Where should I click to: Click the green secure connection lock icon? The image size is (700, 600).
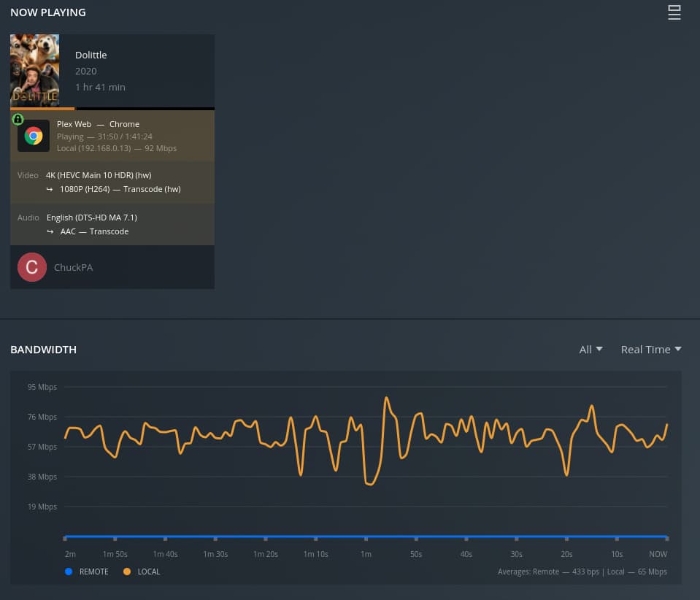pos(18,119)
